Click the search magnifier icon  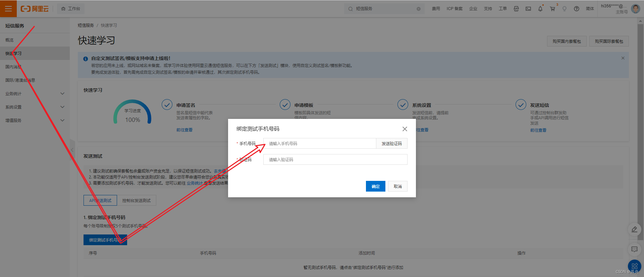[350, 9]
